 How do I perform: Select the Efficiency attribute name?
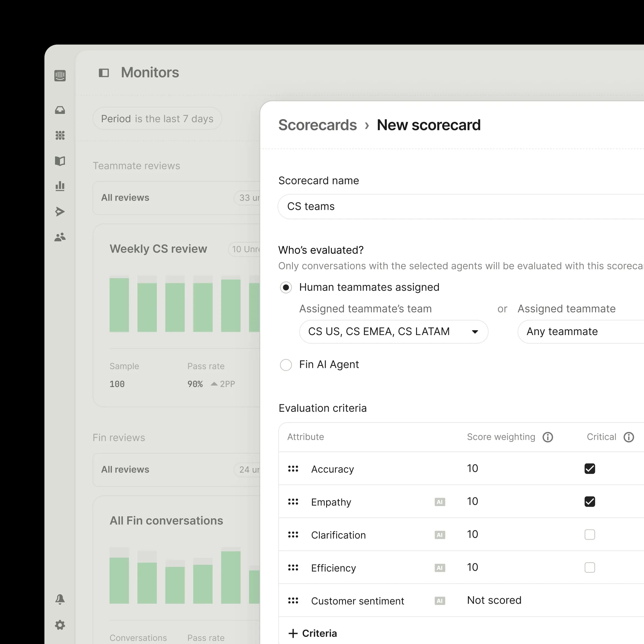pyautogui.click(x=333, y=568)
